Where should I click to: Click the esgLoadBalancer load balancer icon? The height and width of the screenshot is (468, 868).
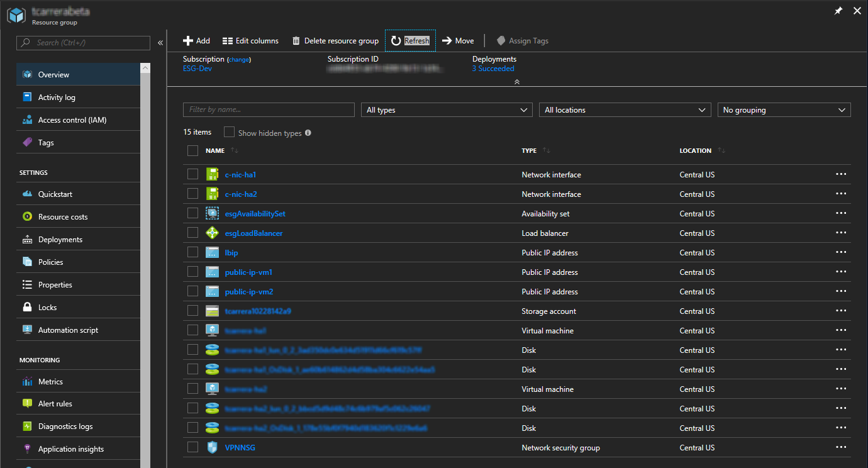(x=212, y=233)
